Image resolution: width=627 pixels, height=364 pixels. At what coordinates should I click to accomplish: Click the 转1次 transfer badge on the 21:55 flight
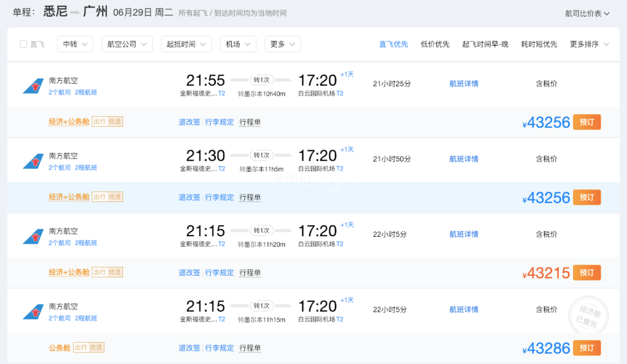tap(261, 80)
